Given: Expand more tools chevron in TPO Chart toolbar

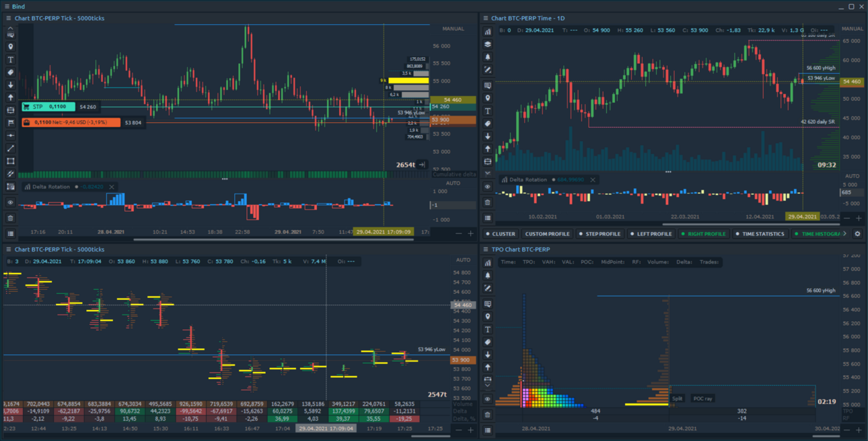Looking at the screenshot, I should [488, 385].
